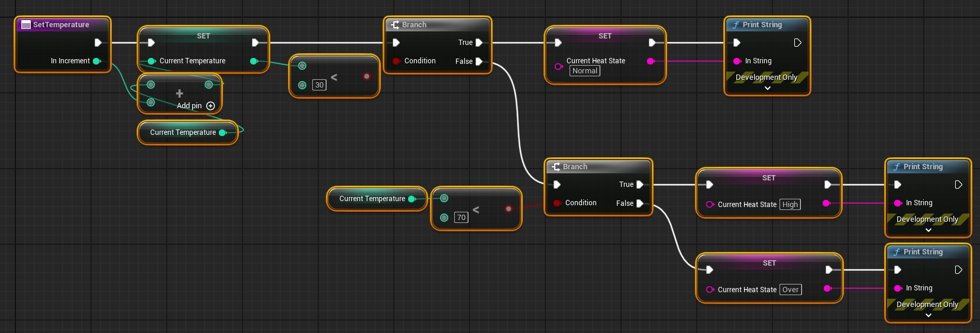This screenshot has height=333, width=980.
Task: Click magenta output pin of SET High node
Action: pyautogui.click(x=826, y=203)
